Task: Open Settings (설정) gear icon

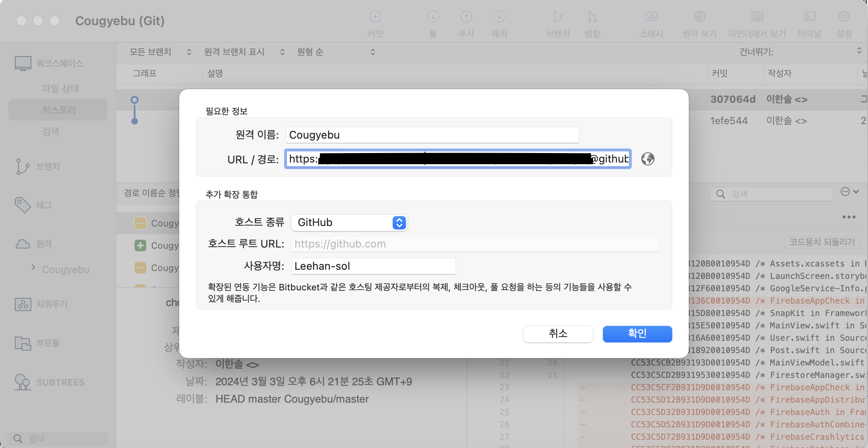Action: pos(844,17)
